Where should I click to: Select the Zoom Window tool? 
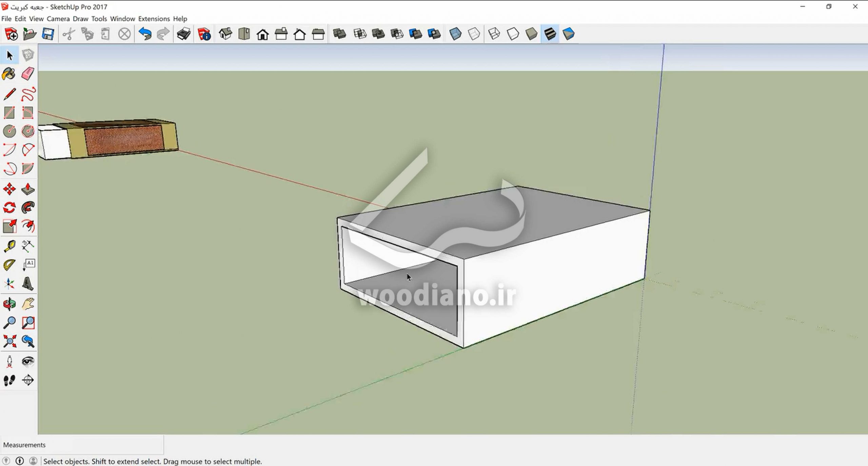click(x=28, y=322)
